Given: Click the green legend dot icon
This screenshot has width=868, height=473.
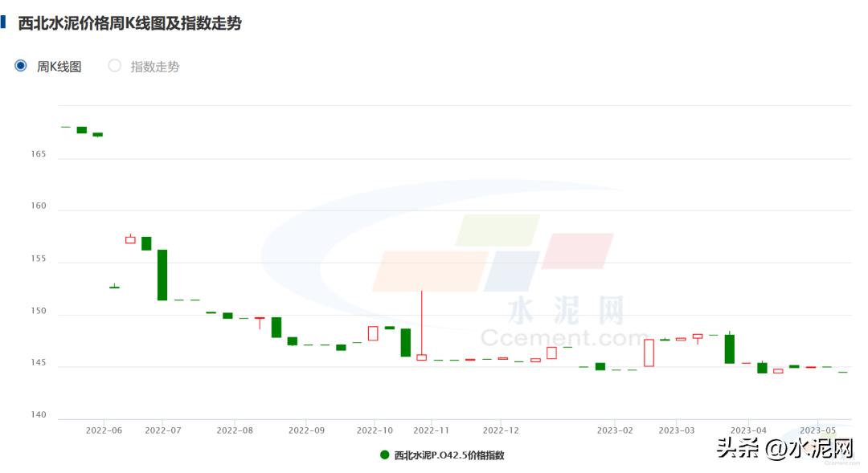Looking at the screenshot, I should pos(384,455).
